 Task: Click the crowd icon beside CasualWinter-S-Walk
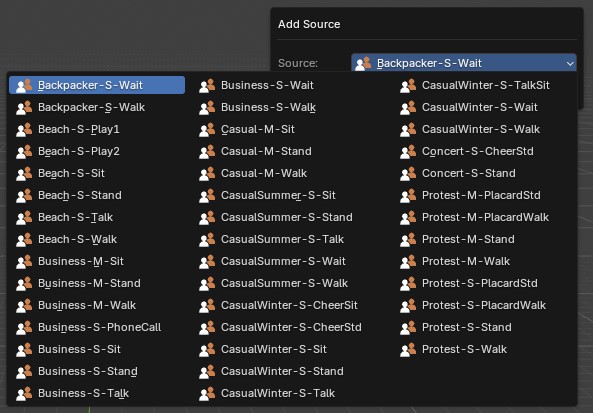coord(408,129)
